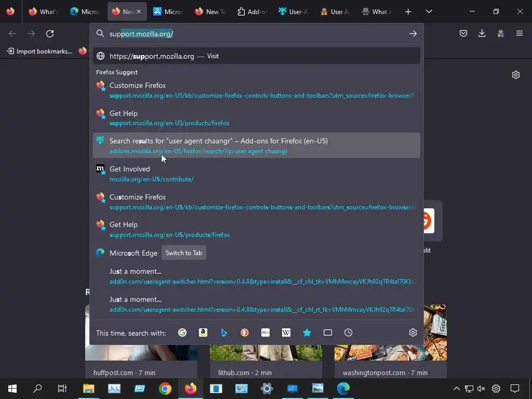532x399 pixels.
Task: Click Switch to Tab button
Action: 183,253
